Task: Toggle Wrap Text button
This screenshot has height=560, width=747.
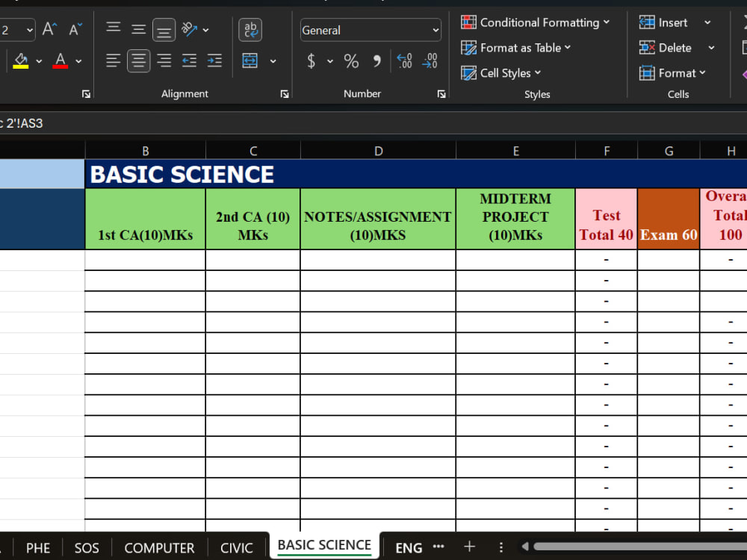Action: pos(250,30)
